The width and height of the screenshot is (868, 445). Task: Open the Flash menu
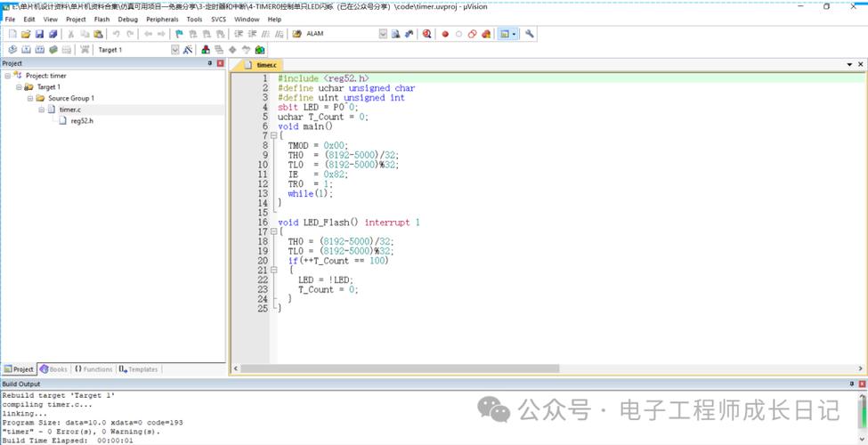101,20
